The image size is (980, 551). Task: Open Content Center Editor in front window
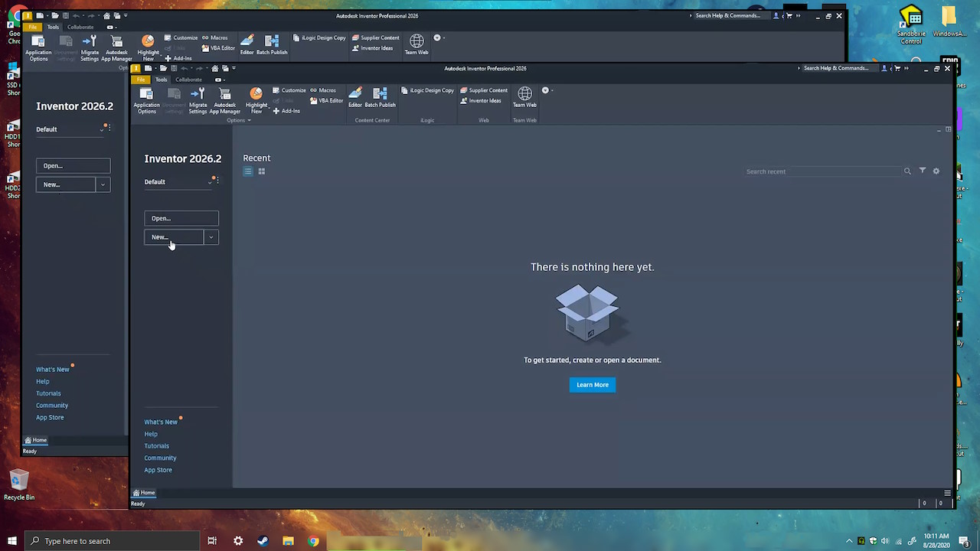click(x=355, y=98)
